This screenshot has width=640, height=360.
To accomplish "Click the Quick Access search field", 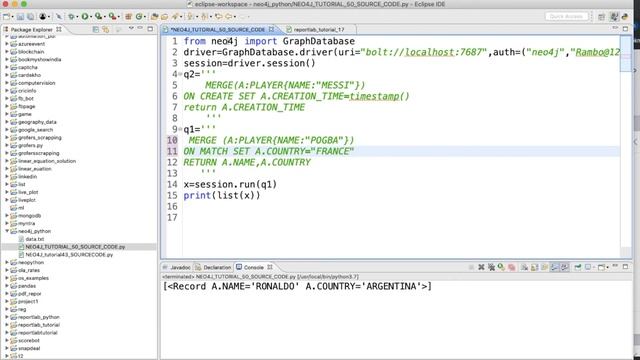I will coord(566,16).
